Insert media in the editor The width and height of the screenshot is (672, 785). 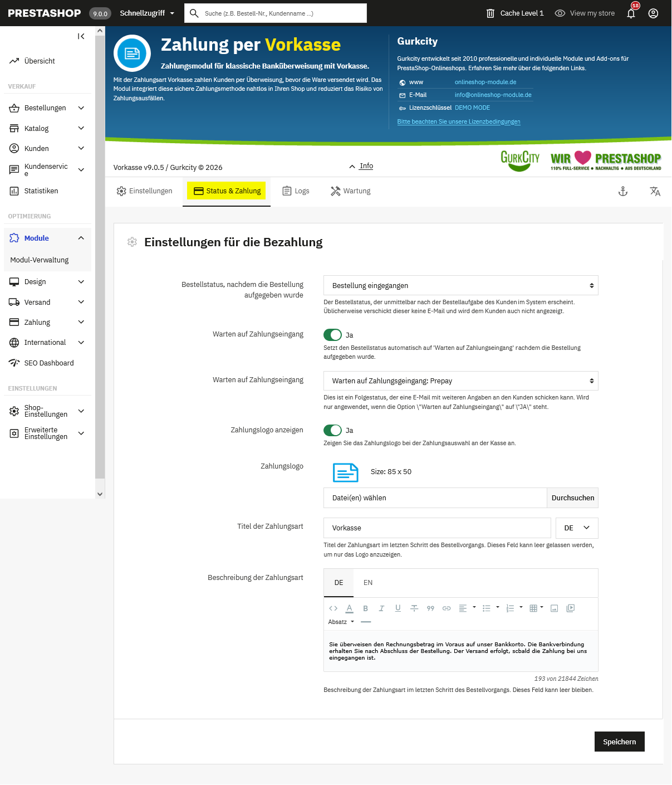pos(571,608)
